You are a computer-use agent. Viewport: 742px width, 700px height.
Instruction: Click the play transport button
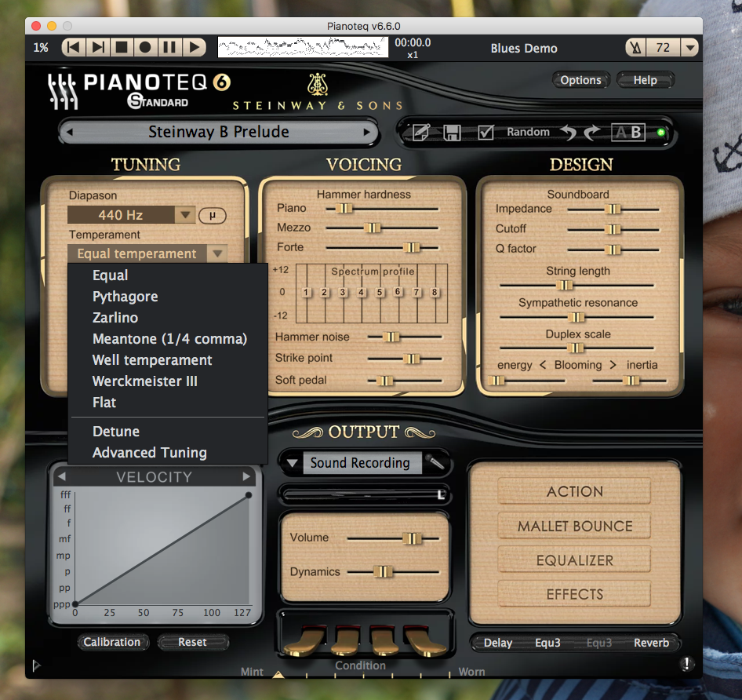[x=194, y=47]
